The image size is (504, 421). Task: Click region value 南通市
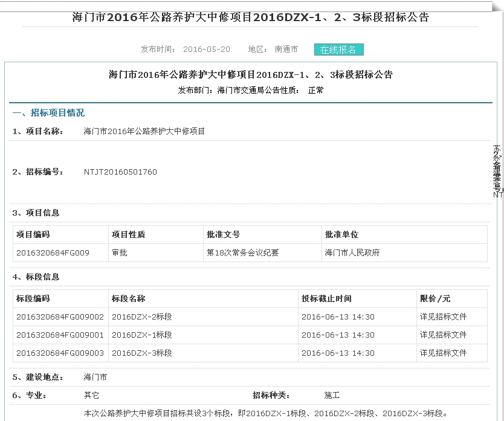[x=286, y=49]
